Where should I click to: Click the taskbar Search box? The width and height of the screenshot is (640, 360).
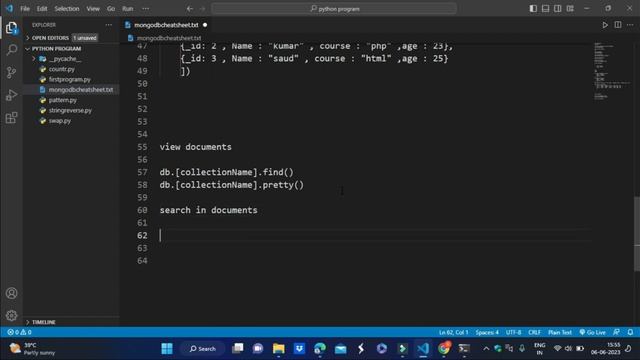(202, 349)
